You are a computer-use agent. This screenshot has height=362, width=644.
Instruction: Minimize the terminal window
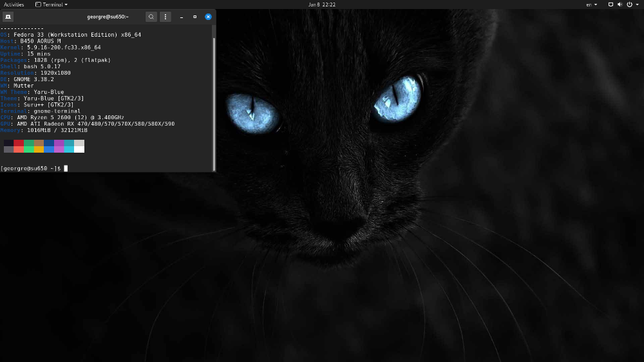[x=182, y=17]
